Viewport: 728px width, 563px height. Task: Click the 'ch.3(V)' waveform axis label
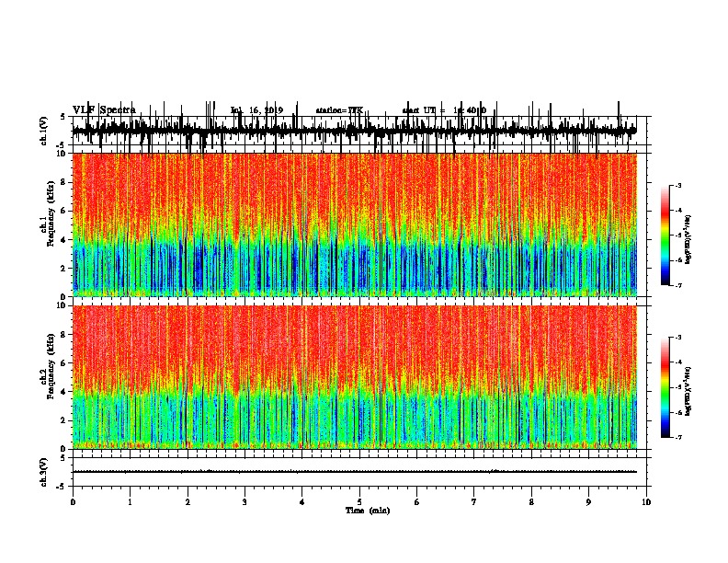click(44, 472)
